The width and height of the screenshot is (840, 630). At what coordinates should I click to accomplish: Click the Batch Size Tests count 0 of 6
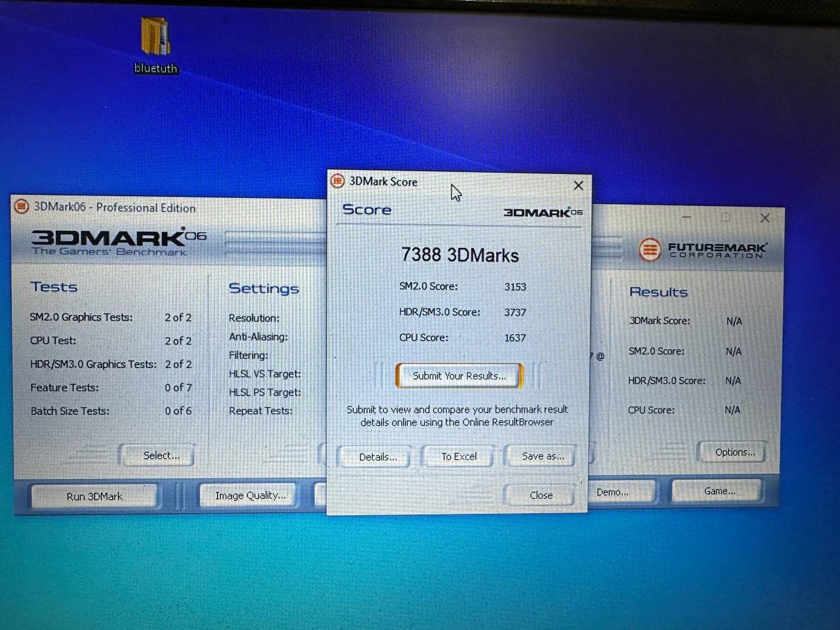click(178, 411)
